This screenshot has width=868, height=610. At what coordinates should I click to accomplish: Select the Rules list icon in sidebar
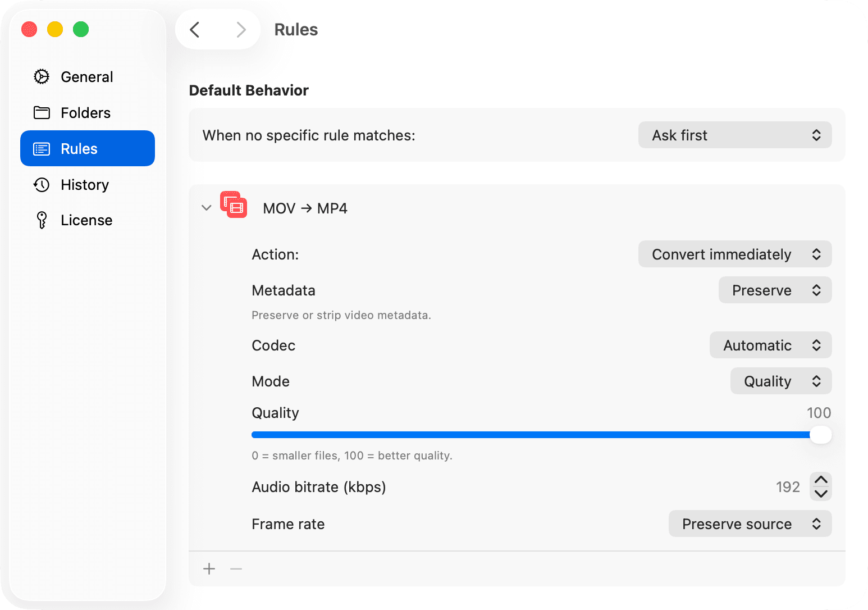pyautogui.click(x=42, y=148)
